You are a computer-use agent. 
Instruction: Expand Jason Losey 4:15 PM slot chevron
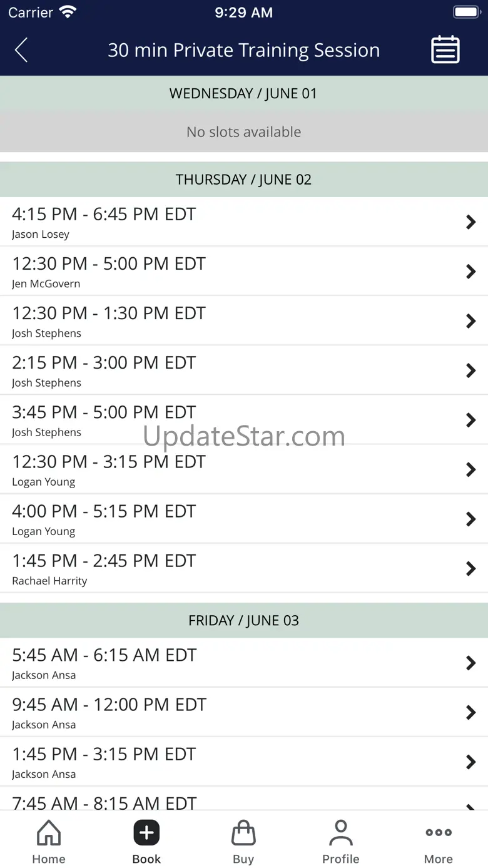coord(470,222)
